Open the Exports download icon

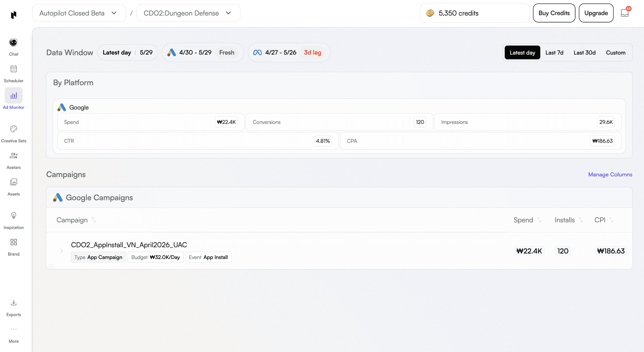tap(13, 303)
